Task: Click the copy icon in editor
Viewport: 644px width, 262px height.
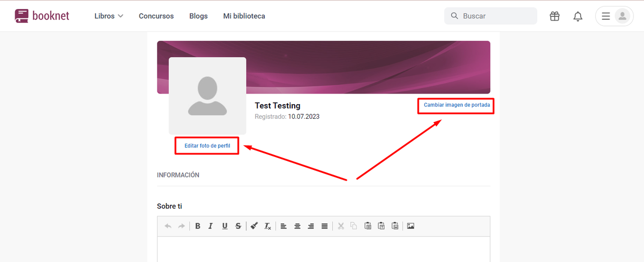Action: [354, 226]
